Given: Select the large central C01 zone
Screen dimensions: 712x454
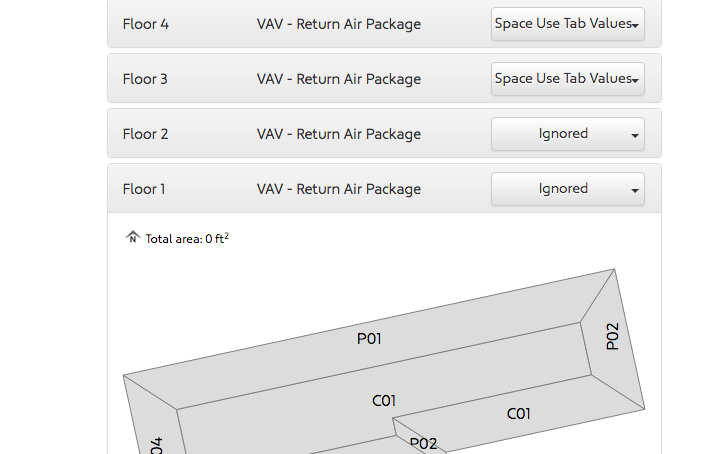Looking at the screenshot, I should point(384,400).
